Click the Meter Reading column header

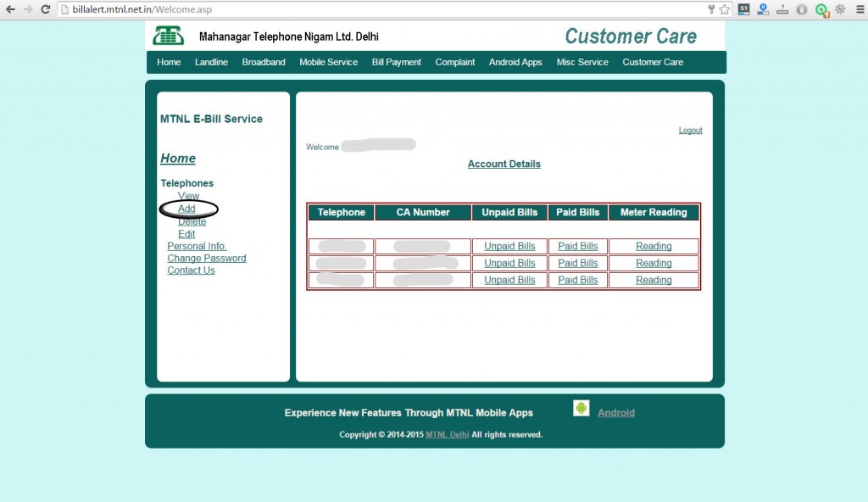654,212
